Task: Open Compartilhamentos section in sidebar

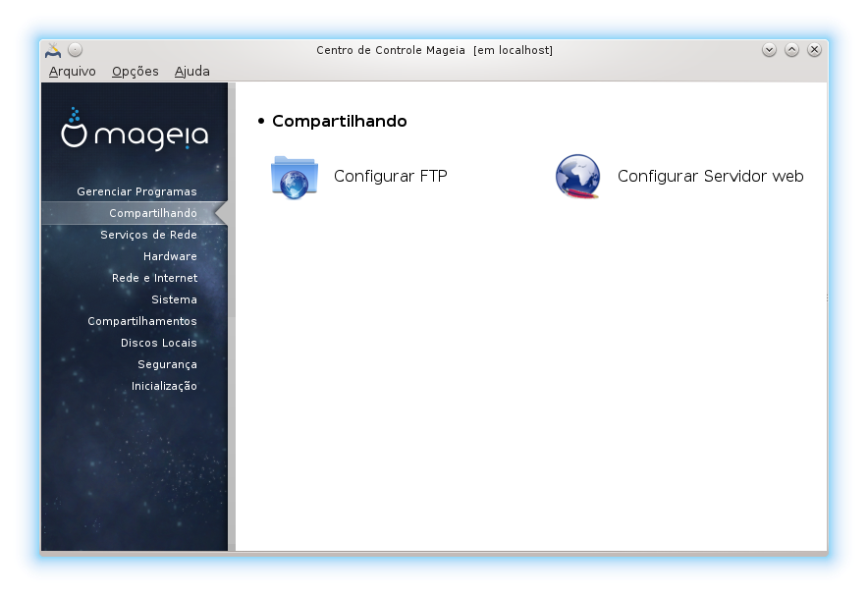Action: click(x=142, y=321)
